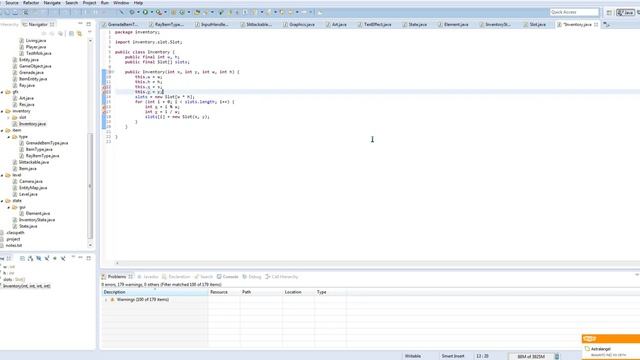This screenshot has height=360, width=640.
Task: Open the Call Hierarchy view tab
Action: click(x=282, y=277)
